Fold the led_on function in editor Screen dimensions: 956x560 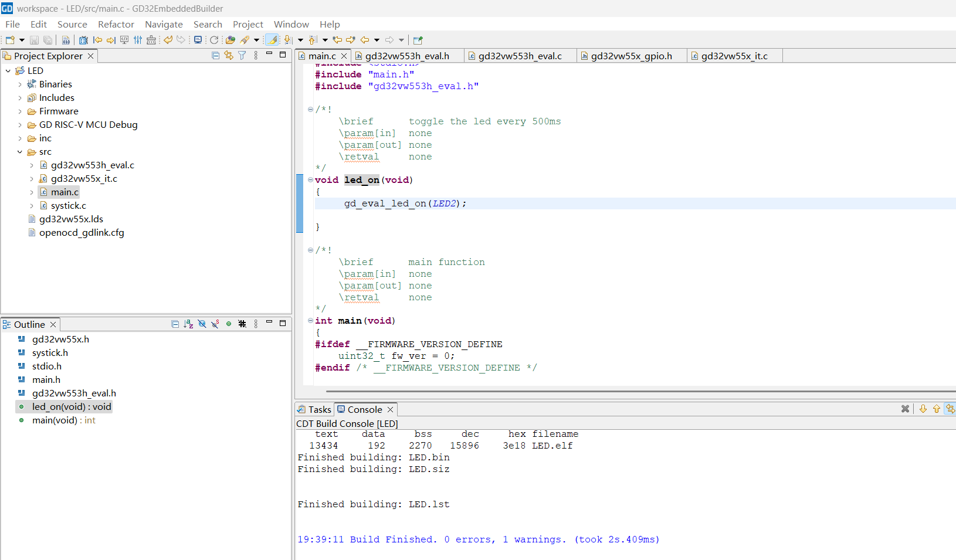pos(310,180)
